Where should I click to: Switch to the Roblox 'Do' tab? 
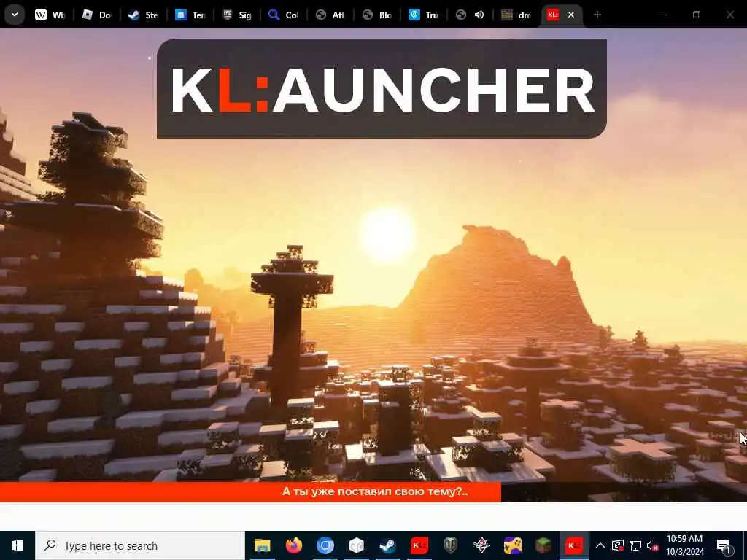(x=97, y=15)
